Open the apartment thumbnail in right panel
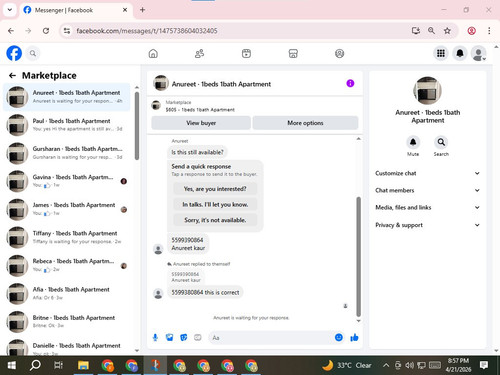Screen dimensions: 500x375 coord(427,91)
